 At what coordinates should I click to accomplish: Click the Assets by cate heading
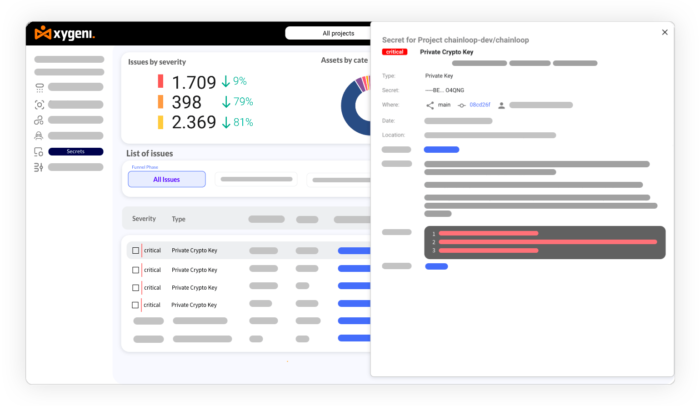point(344,60)
